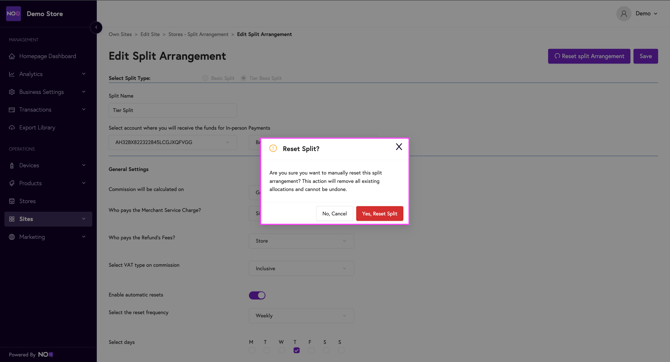Click the Devices icon in sidebar
Screen dimensions: 670x362
click(x=12, y=165)
